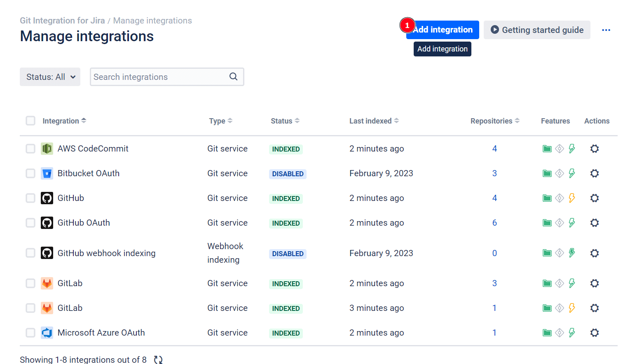The width and height of the screenshot is (630, 364).
Task: Open the gear actions for Microsoft Azure OAuth
Action: pos(594,333)
